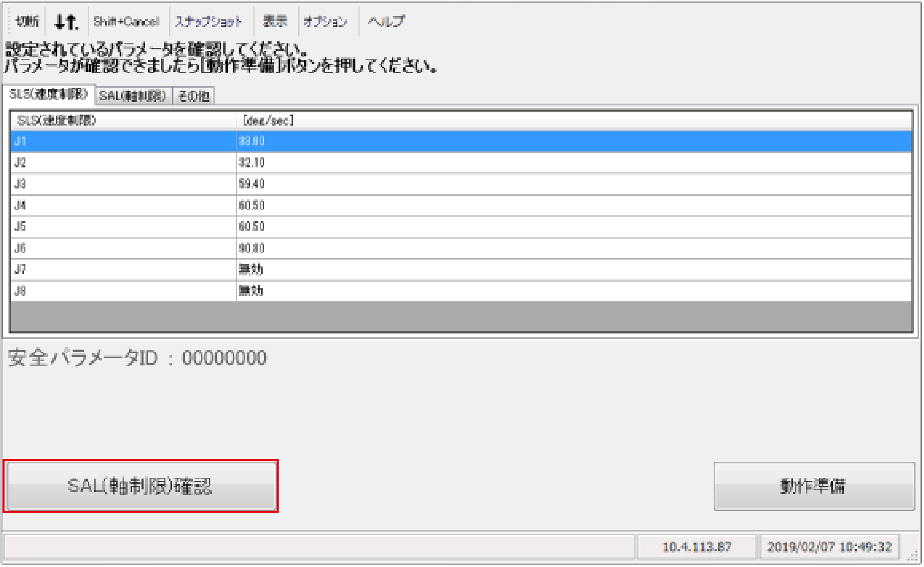Open the オプション menu
Screen dimensions: 924x567
pos(325,21)
